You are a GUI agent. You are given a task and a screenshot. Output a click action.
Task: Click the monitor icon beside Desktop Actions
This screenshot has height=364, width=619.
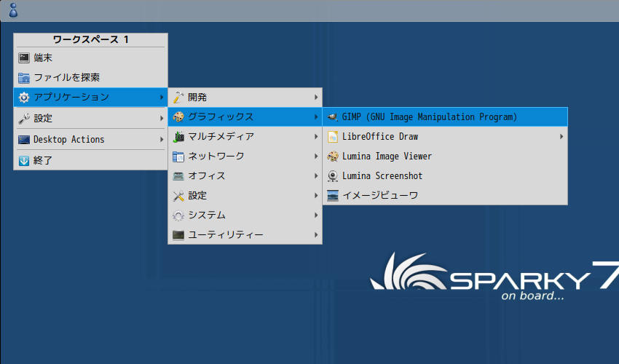click(24, 139)
